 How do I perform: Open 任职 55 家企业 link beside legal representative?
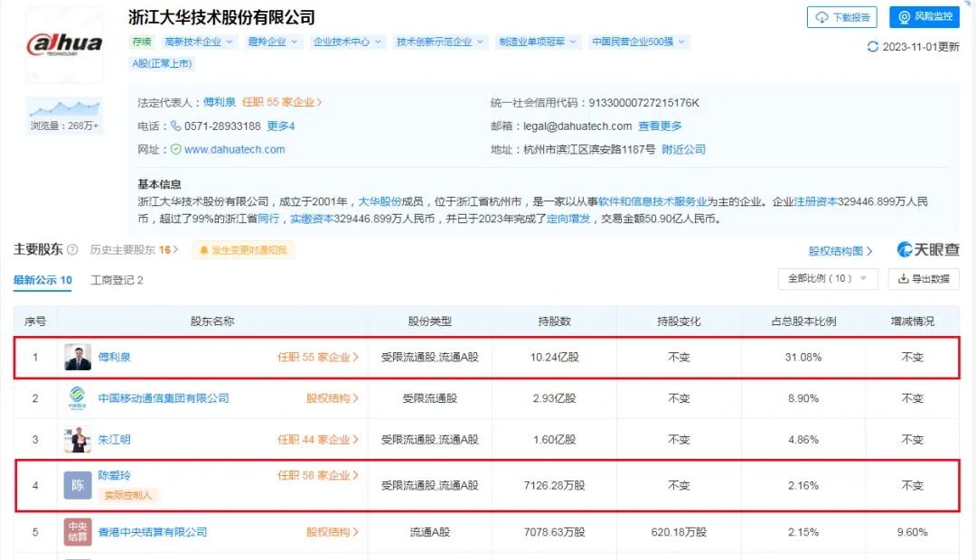point(281,102)
